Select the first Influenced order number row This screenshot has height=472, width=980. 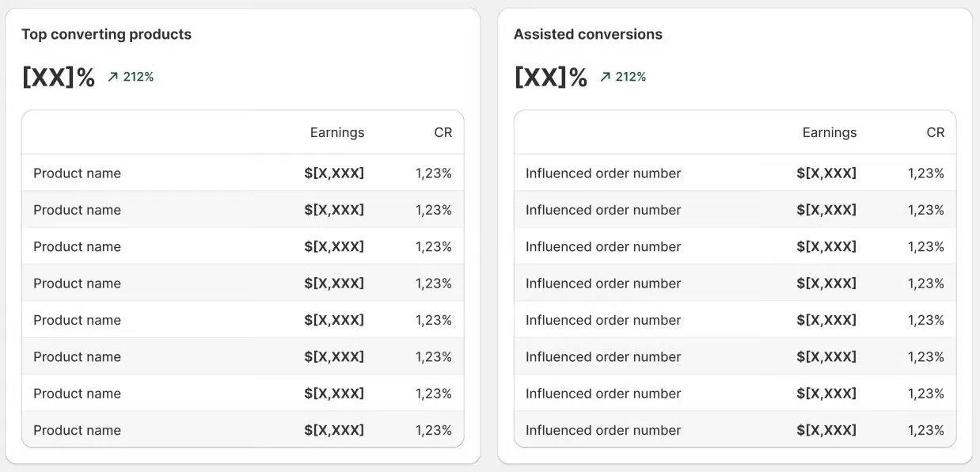click(603, 173)
